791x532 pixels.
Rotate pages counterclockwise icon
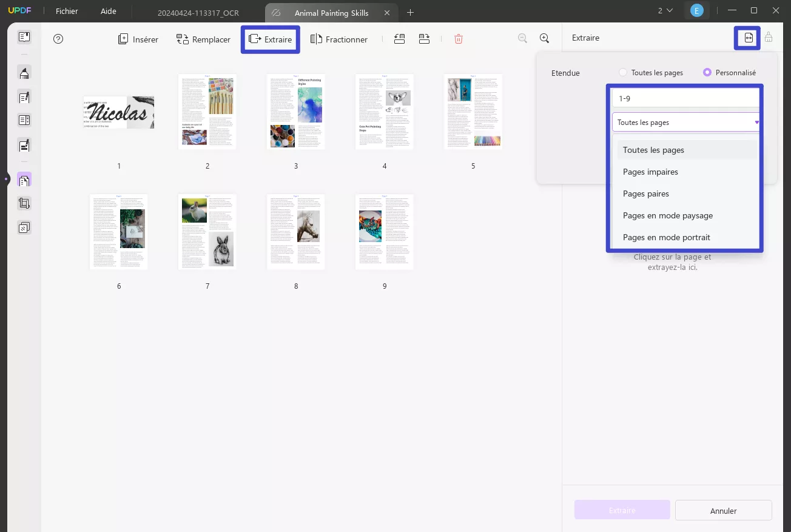pyautogui.click(x=399, y=39)
